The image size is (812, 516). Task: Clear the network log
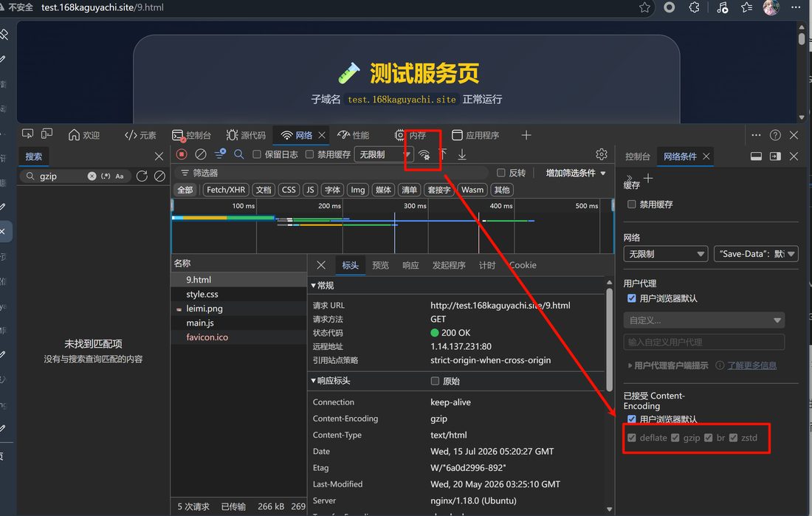pos(200,154)
